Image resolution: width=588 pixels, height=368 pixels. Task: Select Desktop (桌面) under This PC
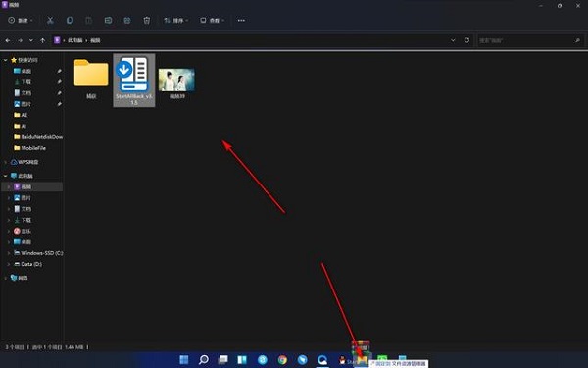[25, 241]
